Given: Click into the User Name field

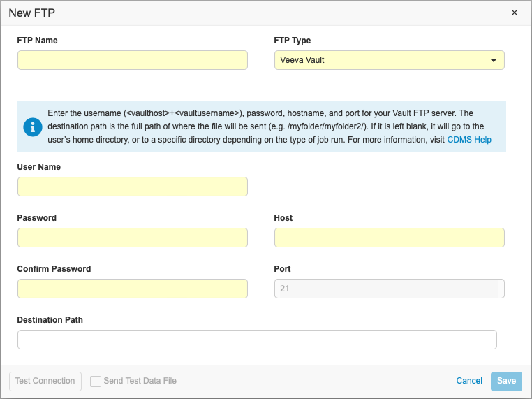Looking at the screenshot, I should (132, 187).
